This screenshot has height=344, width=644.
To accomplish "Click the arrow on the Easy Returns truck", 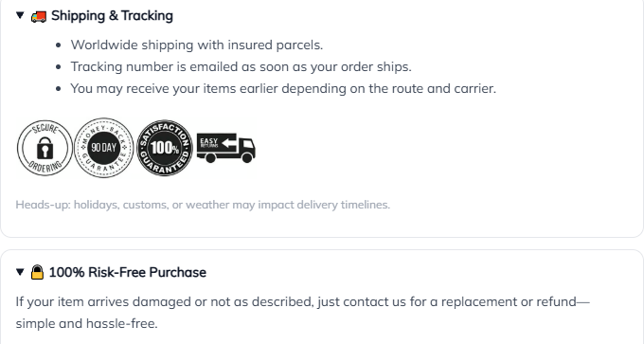I will click(x=229, y=143).
